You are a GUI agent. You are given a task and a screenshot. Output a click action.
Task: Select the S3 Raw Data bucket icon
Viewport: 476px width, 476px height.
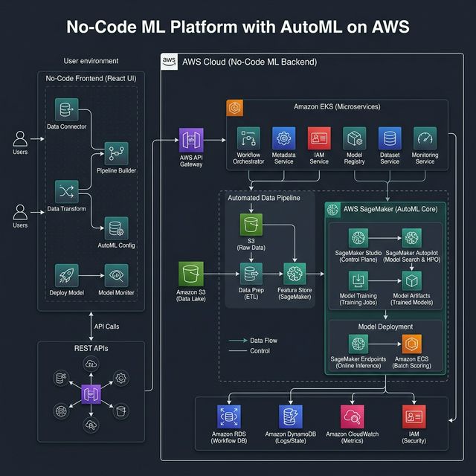[x=251, y=225]
